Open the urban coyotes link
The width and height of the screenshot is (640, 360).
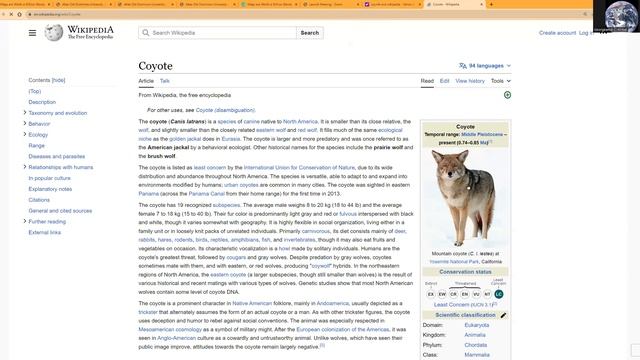coord(241,185)
